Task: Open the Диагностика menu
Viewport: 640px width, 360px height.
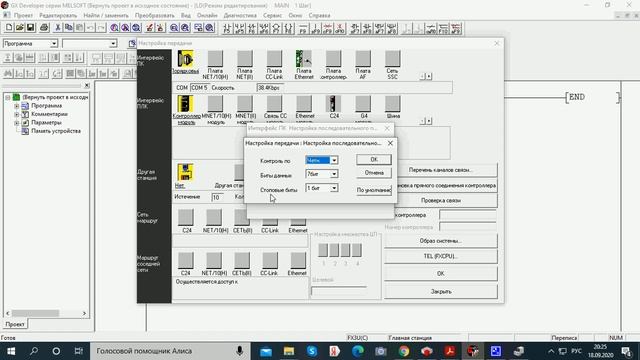Action: pos(240,16)
